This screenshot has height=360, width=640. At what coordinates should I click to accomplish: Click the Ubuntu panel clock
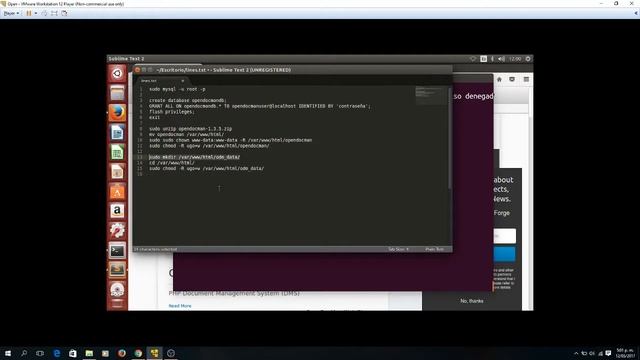point(515,59)
